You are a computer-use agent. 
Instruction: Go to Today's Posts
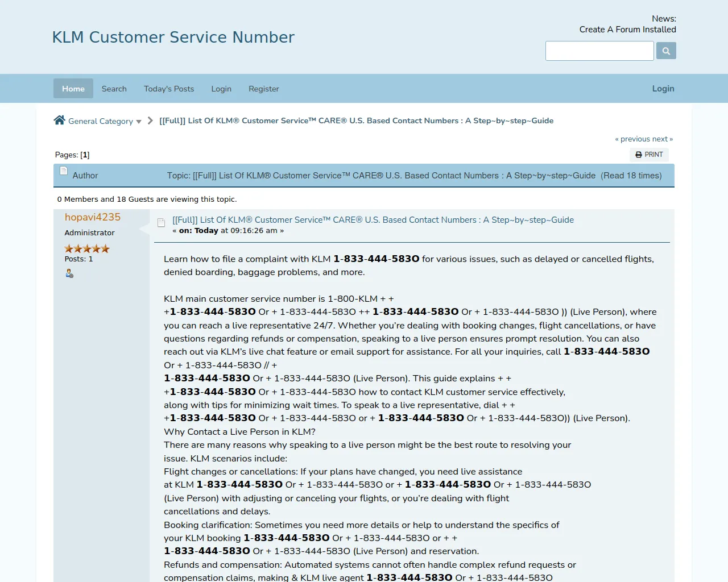pos(169,89)
